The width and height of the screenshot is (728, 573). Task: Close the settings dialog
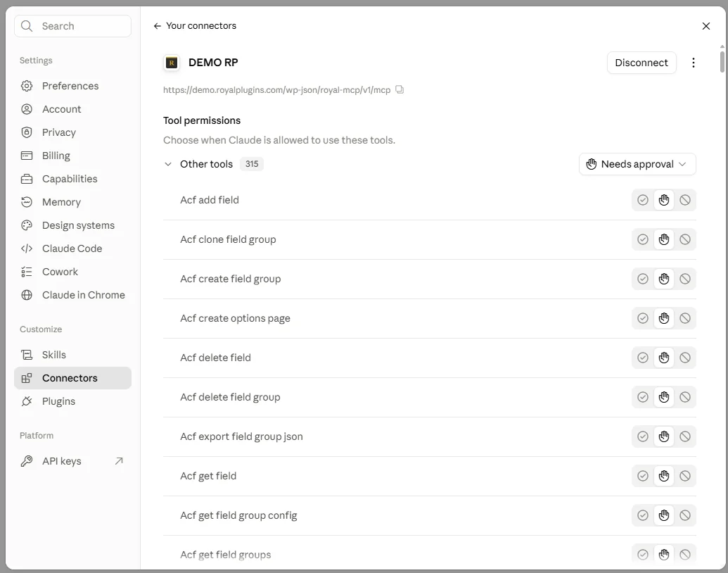705,26
